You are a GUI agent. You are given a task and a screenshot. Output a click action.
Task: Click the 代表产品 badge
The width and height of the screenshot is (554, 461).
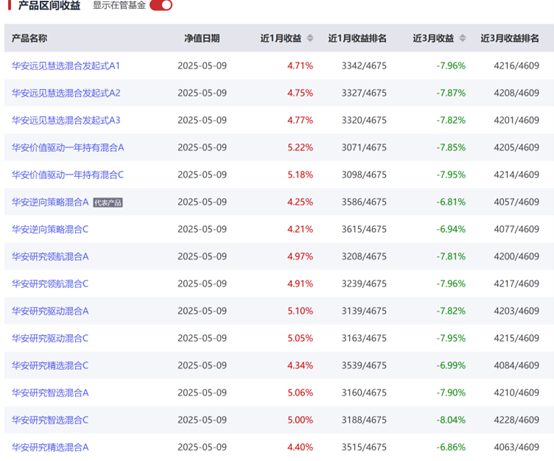[108, 202]
